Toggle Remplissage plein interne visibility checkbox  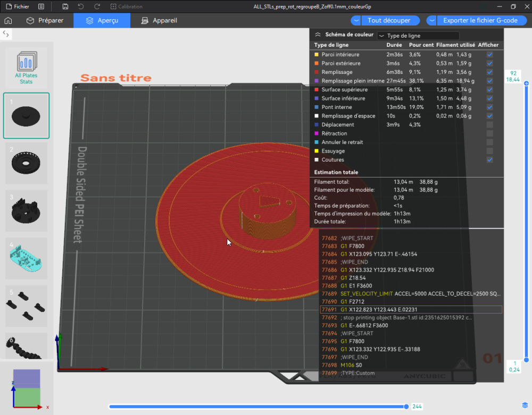pyautogui.click(x=489, y=81)
